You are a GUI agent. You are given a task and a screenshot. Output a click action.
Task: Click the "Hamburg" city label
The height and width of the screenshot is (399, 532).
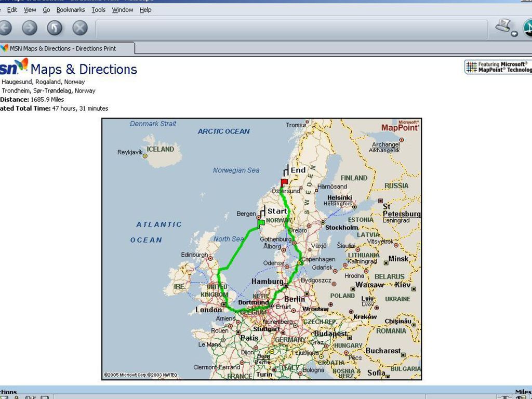pyautogui.click(x=268, y=281)
